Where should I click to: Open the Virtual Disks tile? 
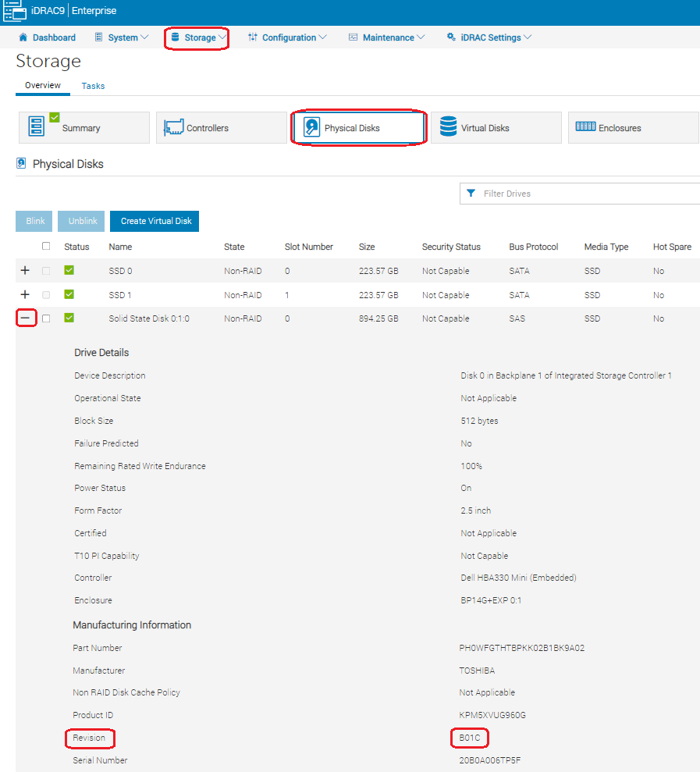pyautogui.click(x=496, y=127)
